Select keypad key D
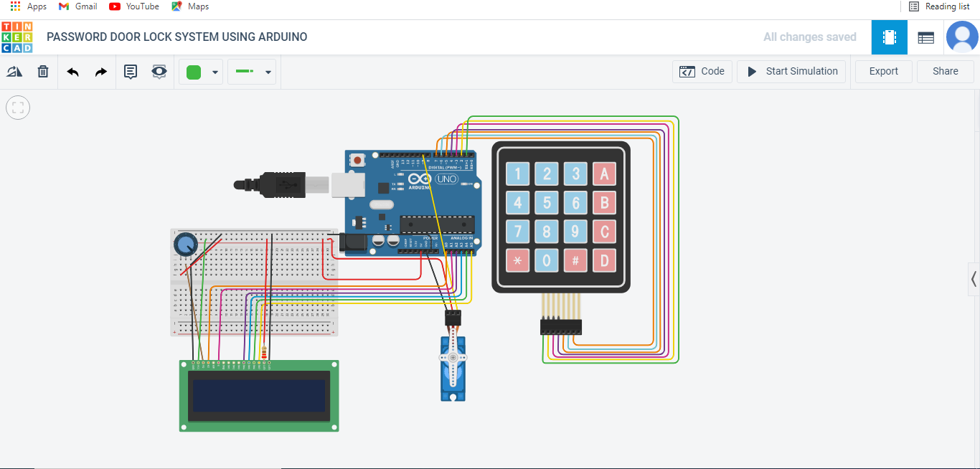Screen dimensions: 980x469 604,260
